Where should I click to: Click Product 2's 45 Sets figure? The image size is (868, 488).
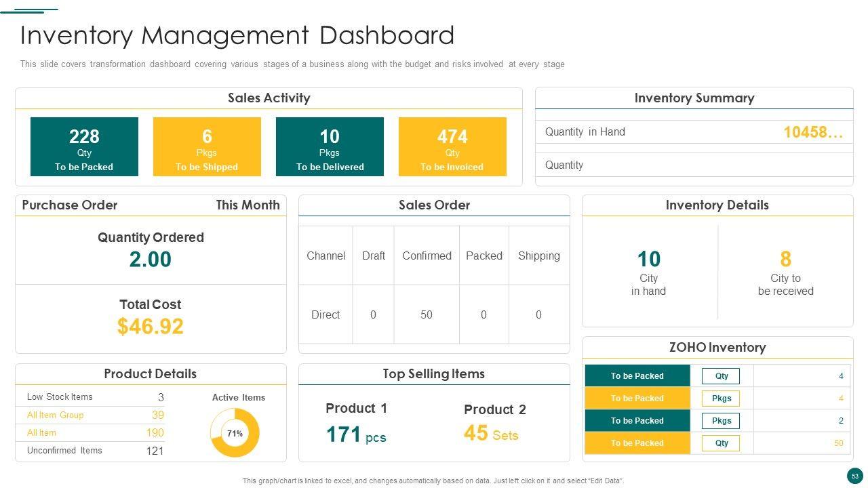pos(491,433)
